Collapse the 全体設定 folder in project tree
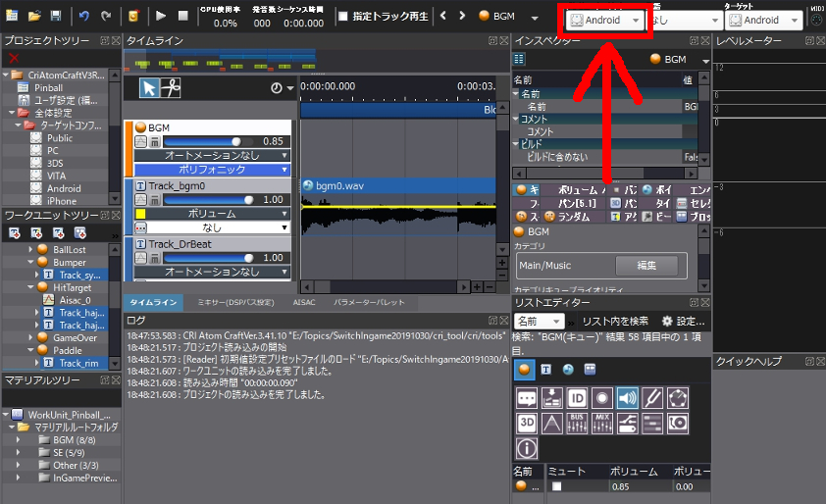Viewport: 826px width, 504px height. (x=10, y=113)
